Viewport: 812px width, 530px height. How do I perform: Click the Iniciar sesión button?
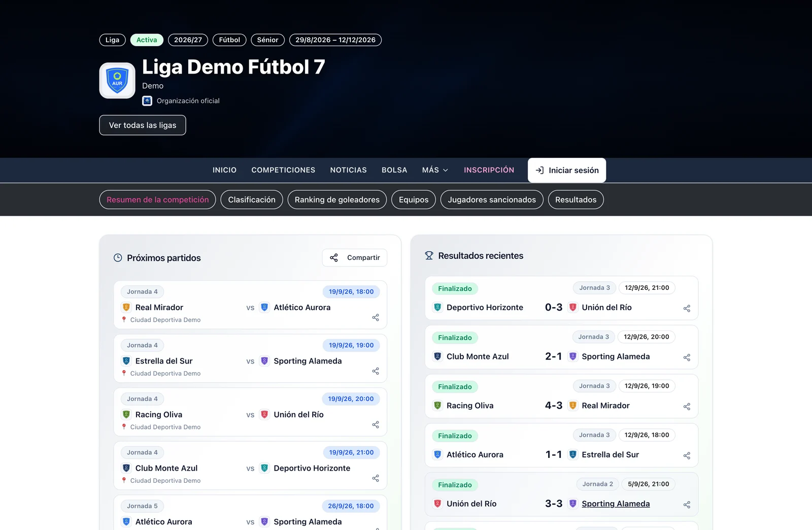click(x=567, y=171)
